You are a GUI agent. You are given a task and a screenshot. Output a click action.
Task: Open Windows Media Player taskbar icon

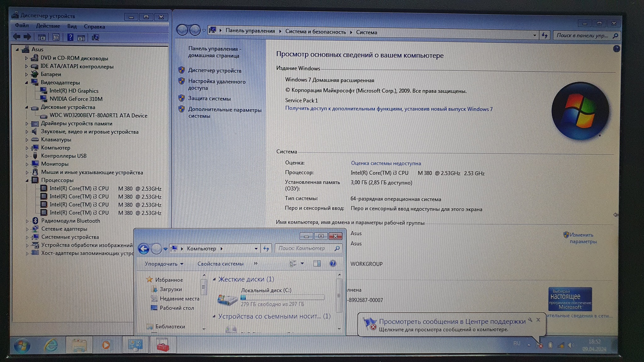click(x=106, y=345)
